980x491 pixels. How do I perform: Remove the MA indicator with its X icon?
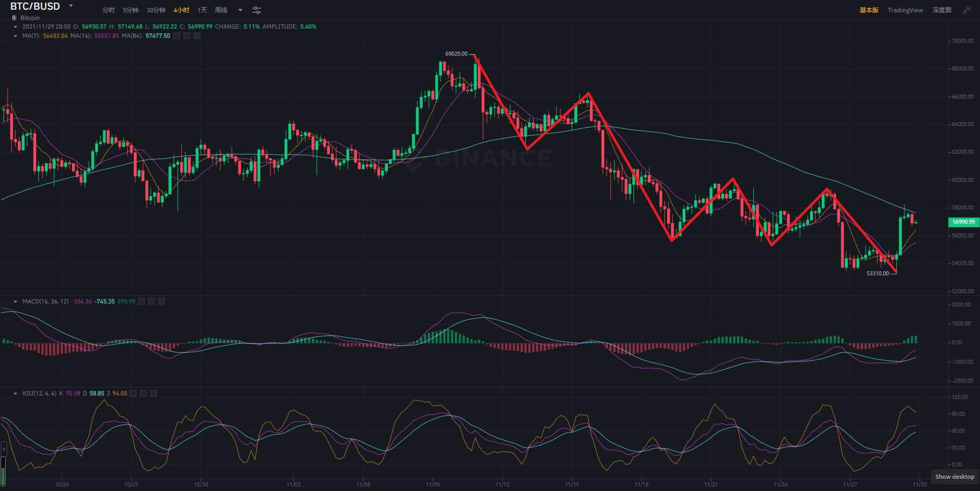[197, 36]
